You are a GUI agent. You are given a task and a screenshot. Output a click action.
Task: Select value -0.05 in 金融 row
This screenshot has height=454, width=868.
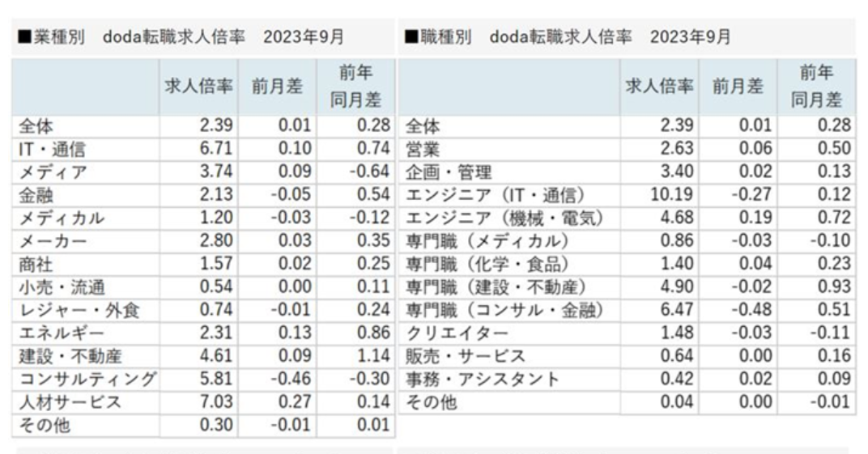coord(291,195)
